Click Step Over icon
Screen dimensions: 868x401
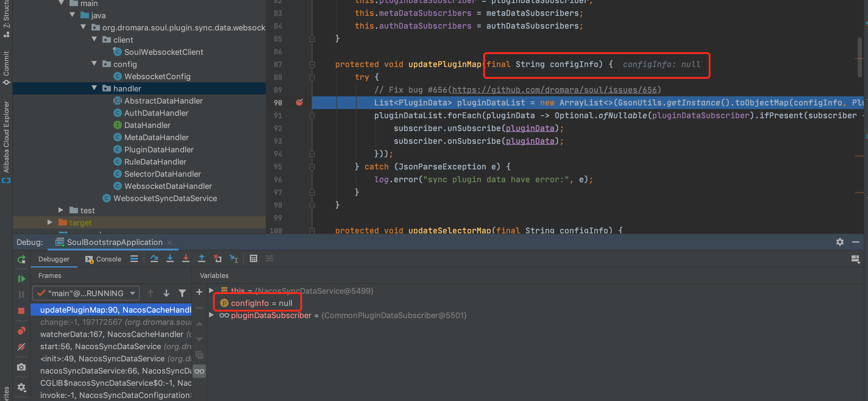pyautogui.click(x=154, y=258)
